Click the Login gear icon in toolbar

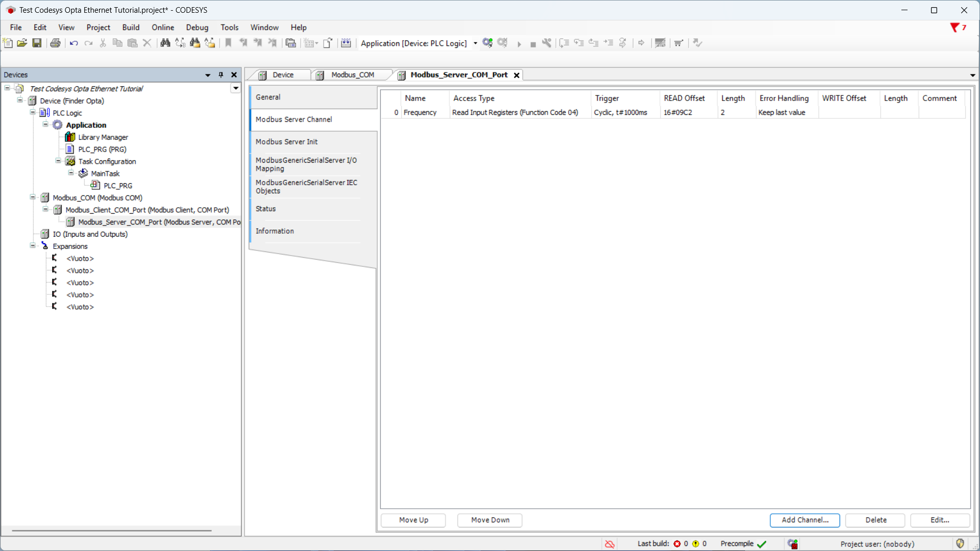(x=487, y=43)
